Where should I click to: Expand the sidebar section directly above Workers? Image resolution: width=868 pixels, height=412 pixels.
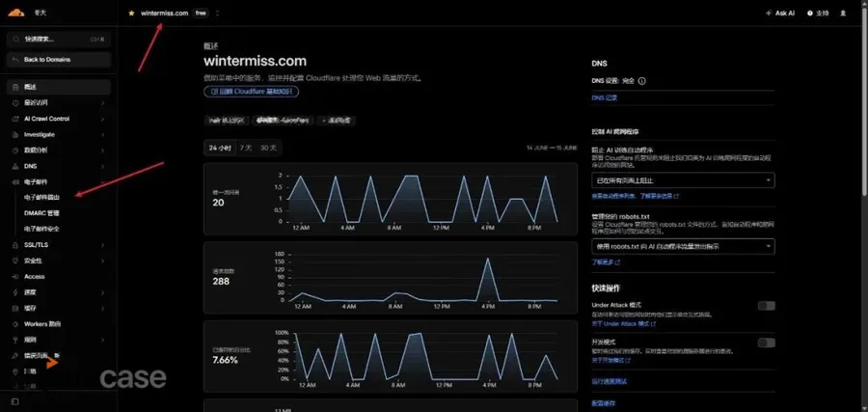(x=103, y=308)
